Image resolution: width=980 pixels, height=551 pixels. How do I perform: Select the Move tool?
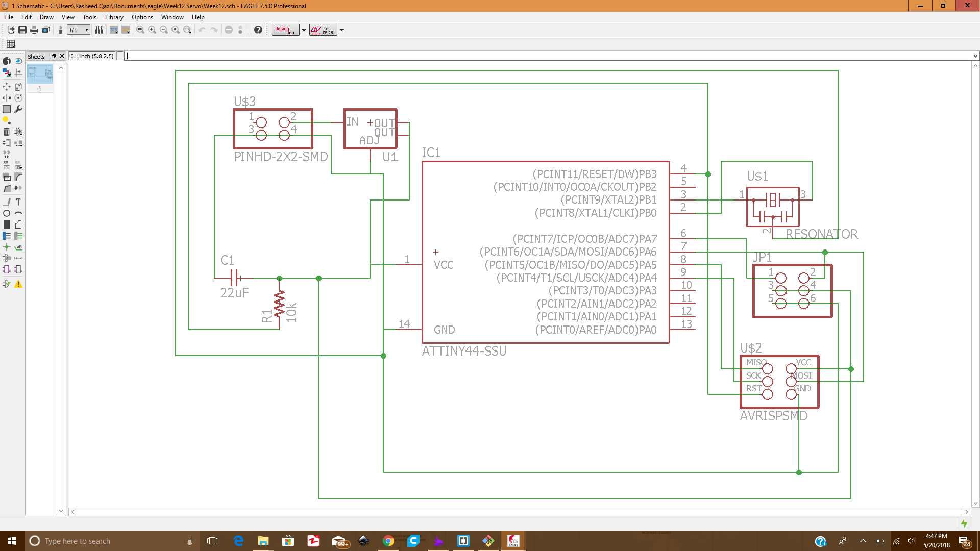[7, 87]
